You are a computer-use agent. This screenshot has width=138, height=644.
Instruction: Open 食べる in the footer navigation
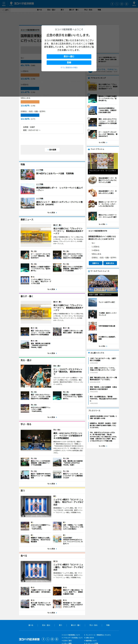pyautogui.click(x=31, y=625)
